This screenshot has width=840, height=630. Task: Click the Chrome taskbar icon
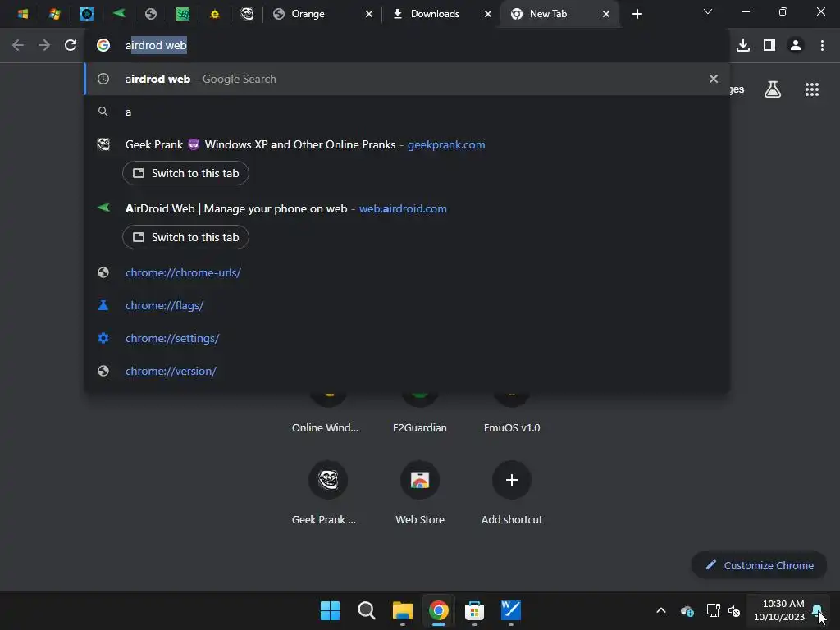(x=438, y=610)
